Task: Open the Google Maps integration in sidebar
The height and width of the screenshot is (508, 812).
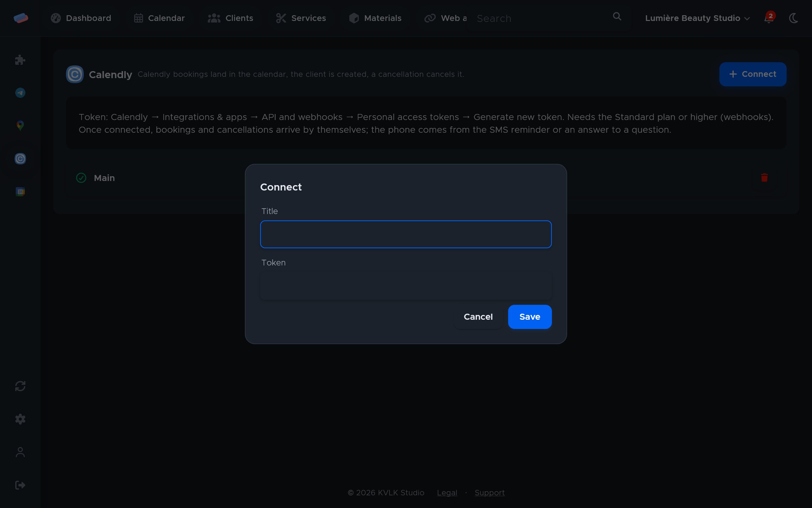Action: [x=20, y=126]
